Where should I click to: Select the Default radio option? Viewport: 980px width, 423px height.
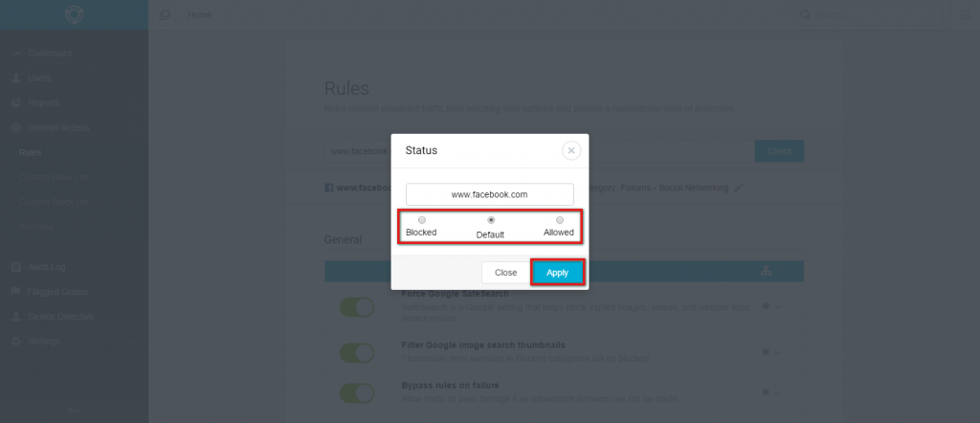[491, 220]
